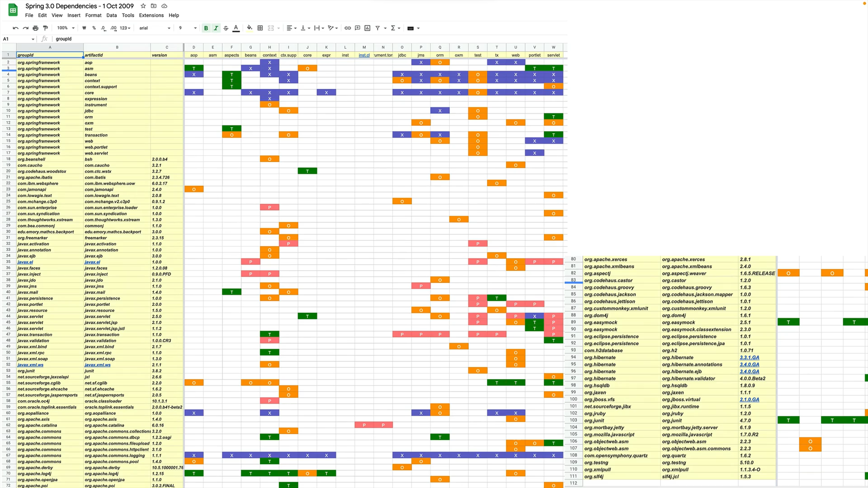Select the artifactId header cell
This screenshot has height=488, width=868.
pyautogui.click(x=117, y=55)
